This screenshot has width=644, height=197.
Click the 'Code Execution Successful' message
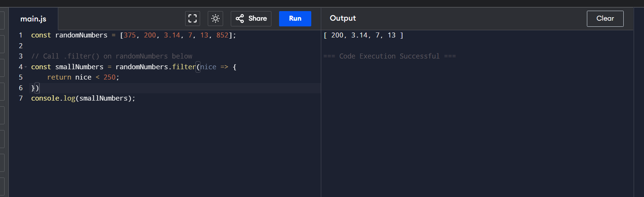(389, 56)
